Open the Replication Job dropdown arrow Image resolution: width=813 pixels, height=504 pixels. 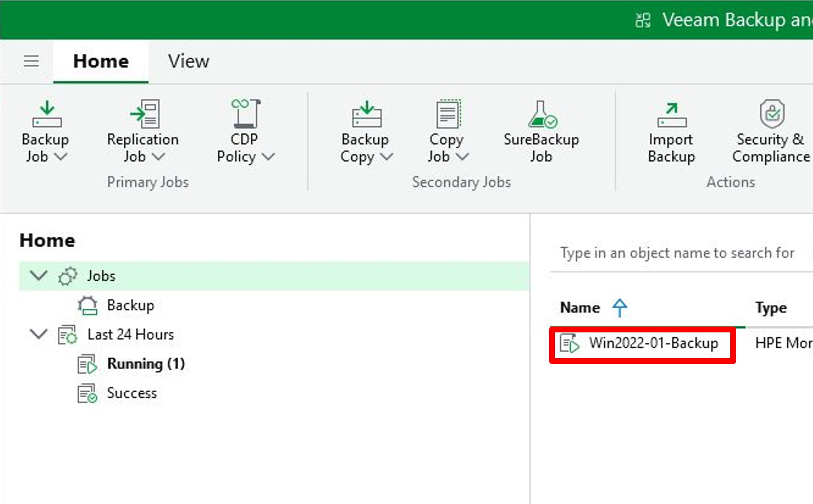click(x=159, y=157)
